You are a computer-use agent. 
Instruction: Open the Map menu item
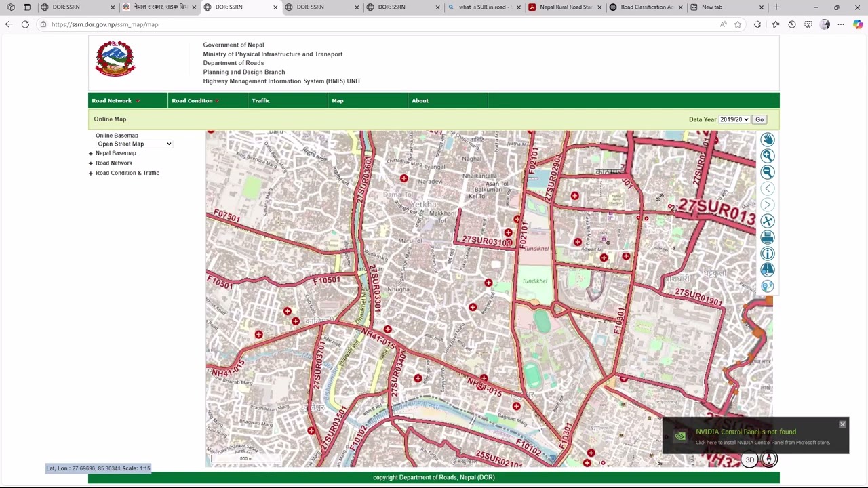tap(368, 100)
